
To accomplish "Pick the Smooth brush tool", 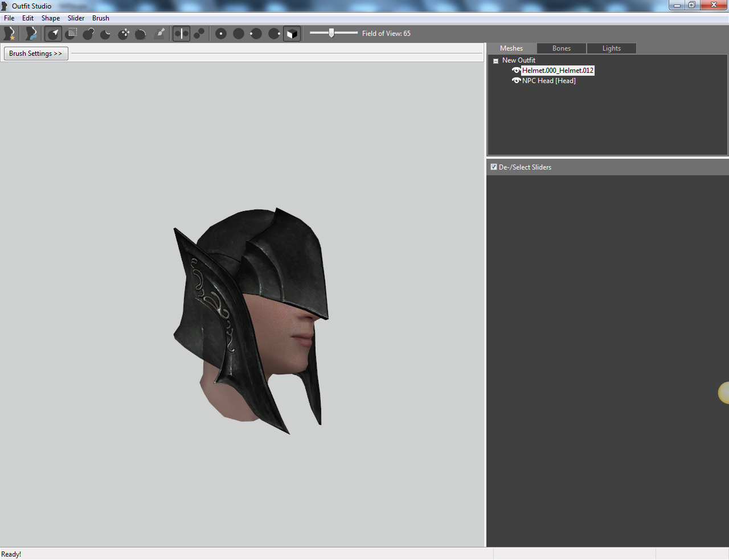I will 141,34.
